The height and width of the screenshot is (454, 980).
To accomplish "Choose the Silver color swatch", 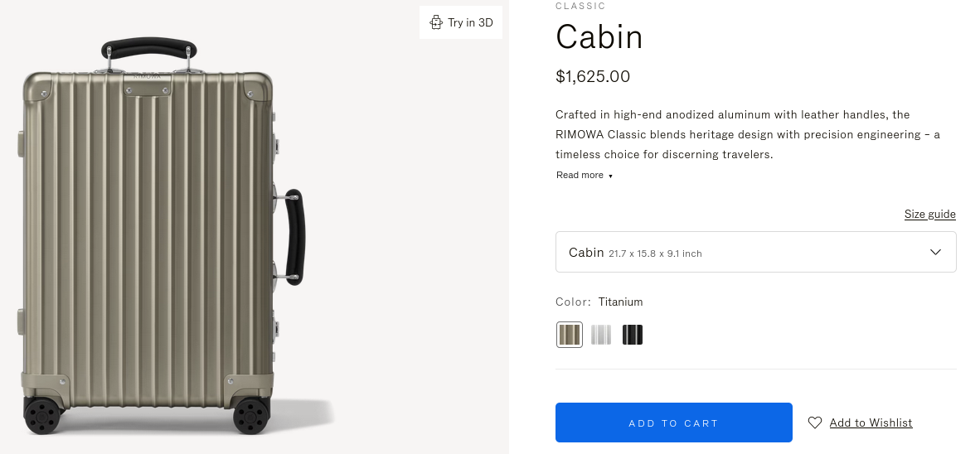I will click(601, 335).
